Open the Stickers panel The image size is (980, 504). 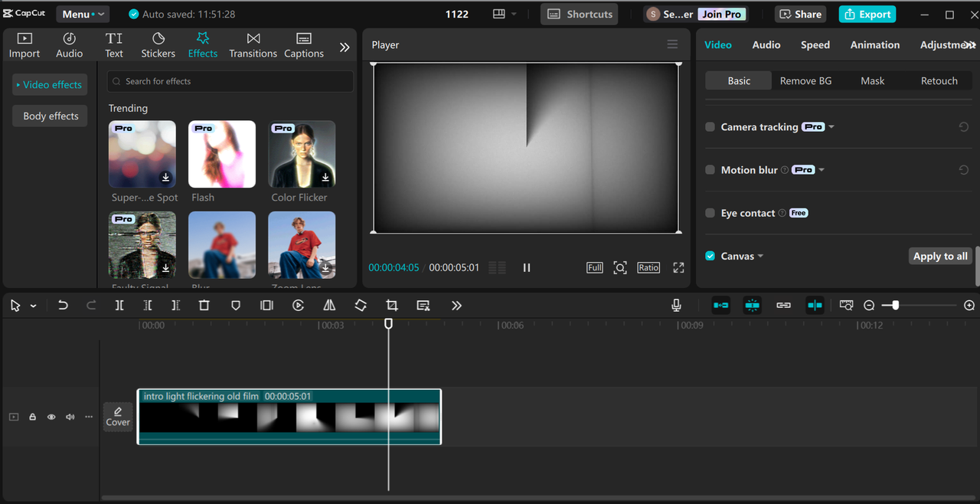158,45
